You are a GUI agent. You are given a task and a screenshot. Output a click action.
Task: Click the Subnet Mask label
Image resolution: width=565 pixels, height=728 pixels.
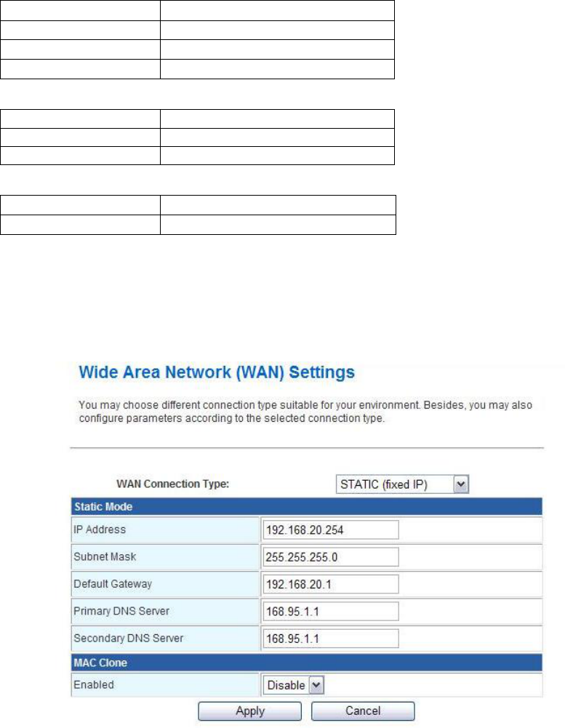coord(105,556)
